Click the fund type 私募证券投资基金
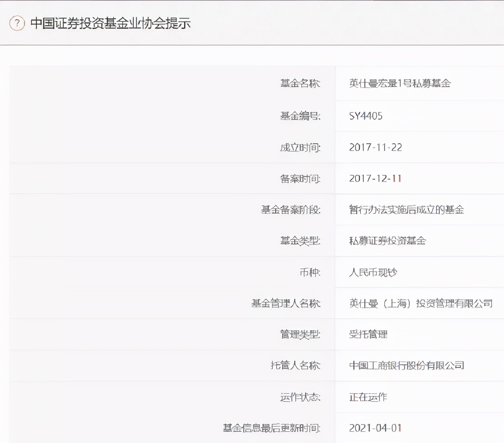The height and width of the screenshot is (443, 504). [x=387, y=241]
